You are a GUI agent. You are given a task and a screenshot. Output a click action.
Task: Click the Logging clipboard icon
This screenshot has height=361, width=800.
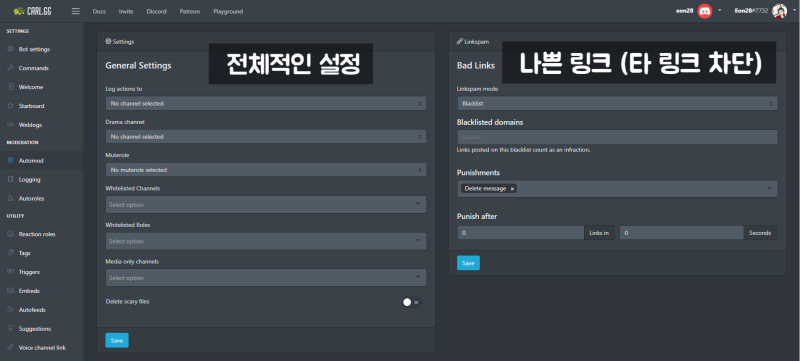point(10,179)
